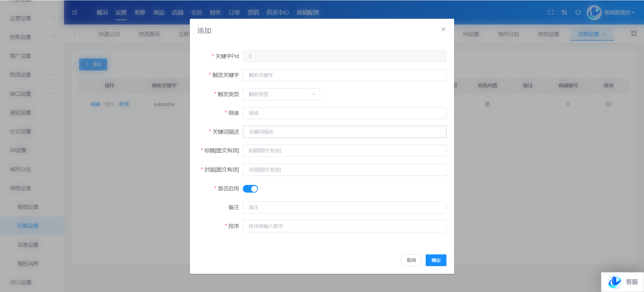
Task: Select the 城市分站 tab
Action: (x=508, y=34)
